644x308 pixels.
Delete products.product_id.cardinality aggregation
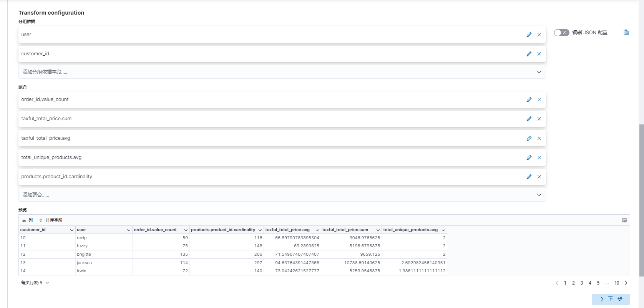click(x=539, y=177)
